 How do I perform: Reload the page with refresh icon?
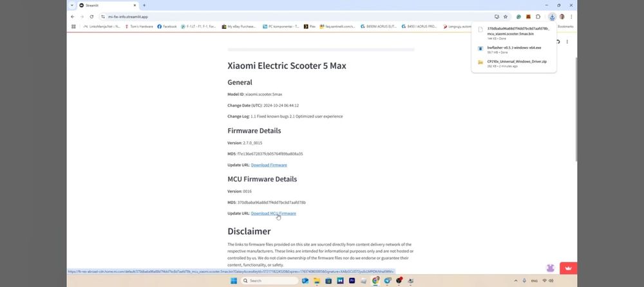[x=91, y=17]
